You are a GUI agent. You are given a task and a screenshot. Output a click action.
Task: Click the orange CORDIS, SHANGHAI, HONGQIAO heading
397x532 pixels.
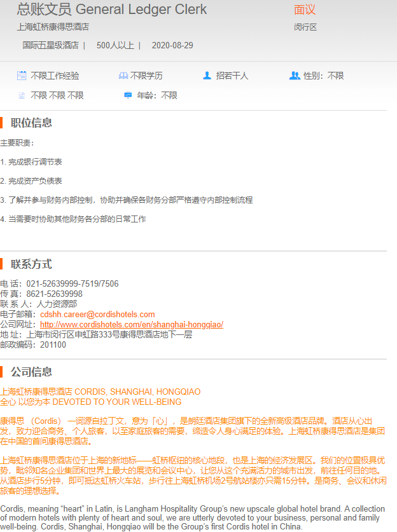point(101,392)
